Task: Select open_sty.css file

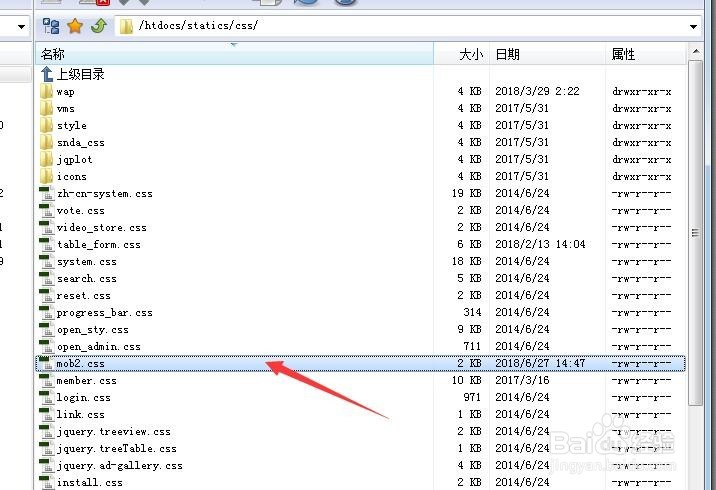Action: (84, 330)
